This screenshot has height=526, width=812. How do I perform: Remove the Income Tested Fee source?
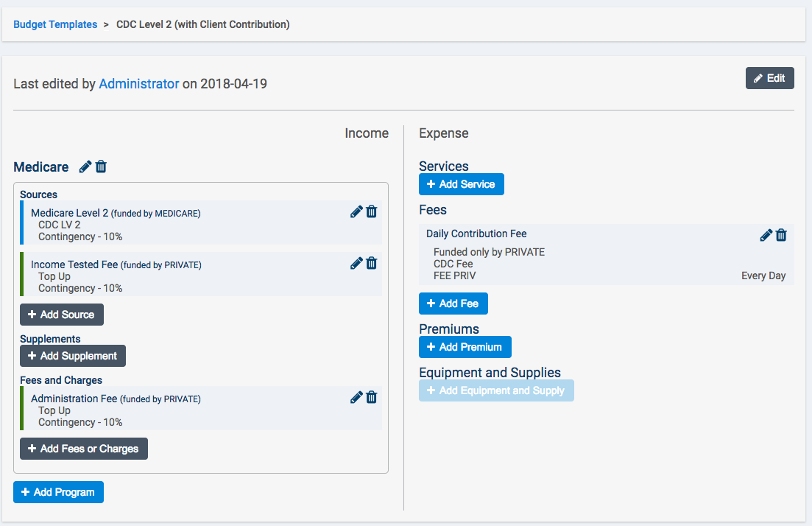pyautogui.click(x=372, y=264)
